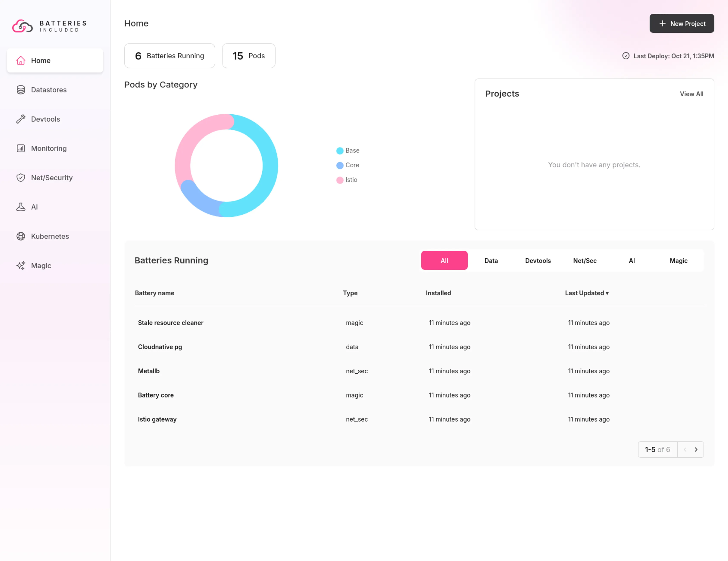The image size is (728, 561).
Task: Click the Monitoring chart icon
Action: [21, 148]
